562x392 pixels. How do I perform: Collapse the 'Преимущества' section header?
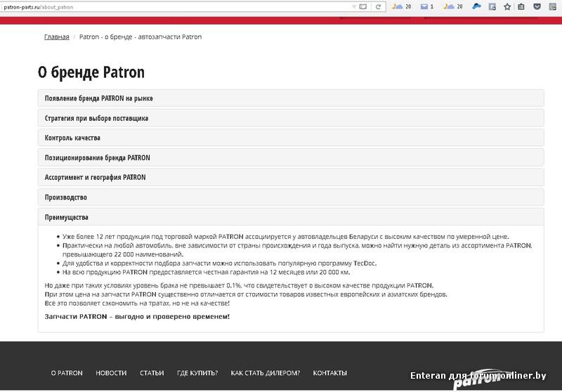291,217
